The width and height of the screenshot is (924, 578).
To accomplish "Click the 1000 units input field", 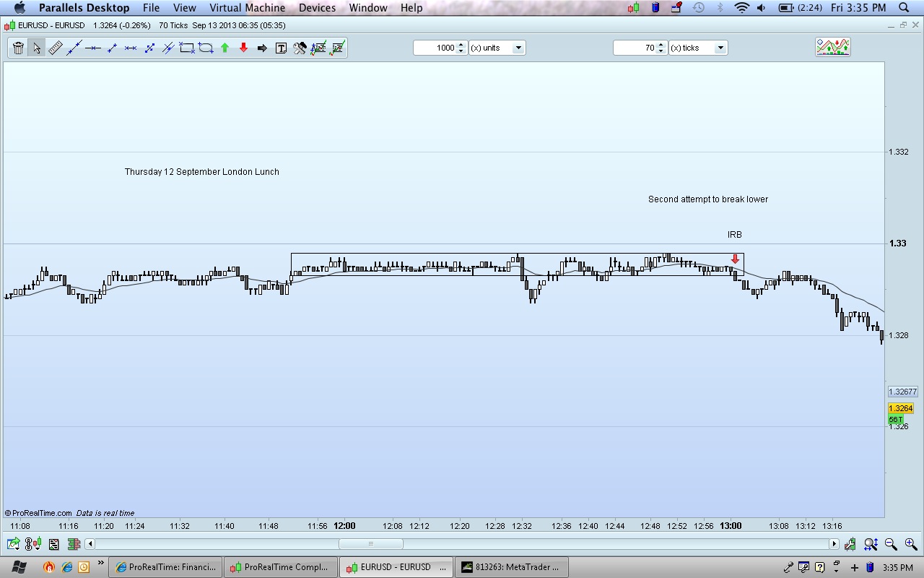I will pos(435,48).
